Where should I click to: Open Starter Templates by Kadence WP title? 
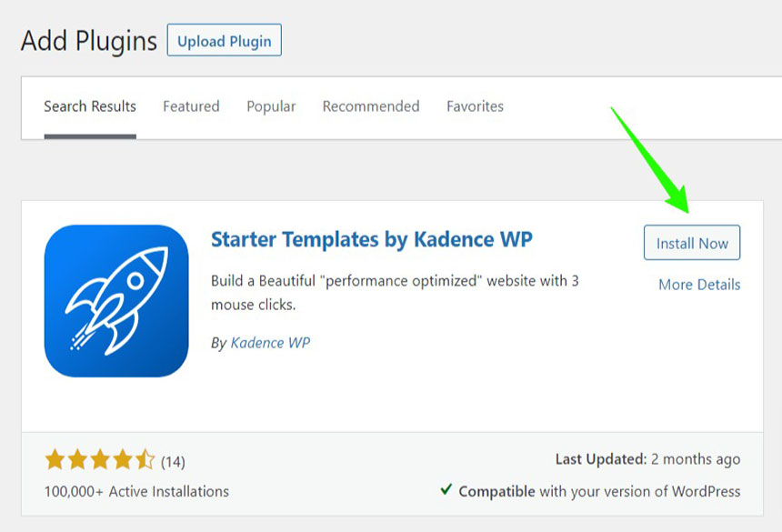tap(372, 239)
